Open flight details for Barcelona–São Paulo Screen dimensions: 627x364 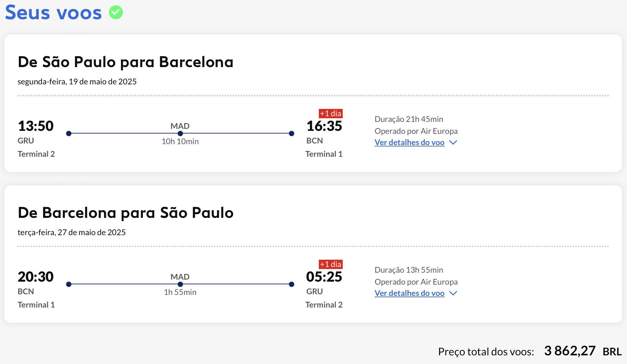pyautogui.click(x=409, y=293)
